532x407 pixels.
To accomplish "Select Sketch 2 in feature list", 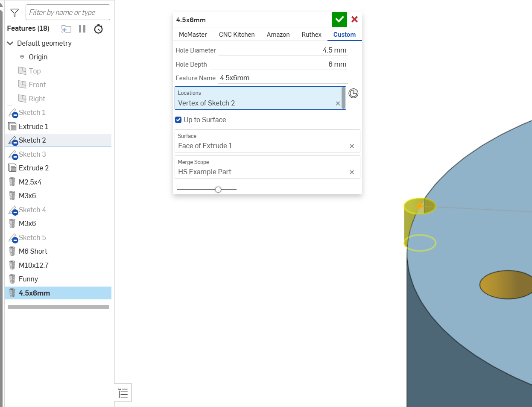I will 58,140.
